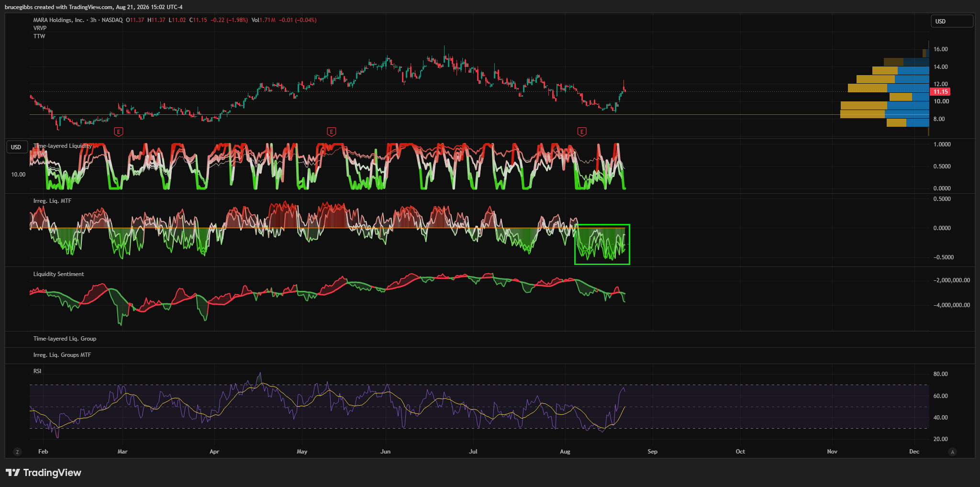This screenshot has width=980, height=487.
Task: Click the open value O11.37
Action: pos(135,20)
